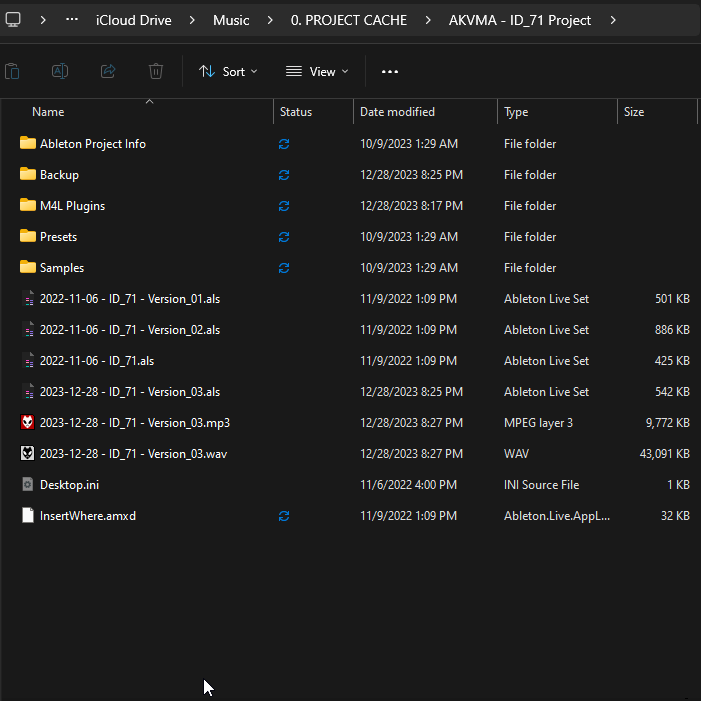The image size is (701, 701).
Task: Expand the chevron after AKVMA - ID_71 Project
Action: (613, 20)
